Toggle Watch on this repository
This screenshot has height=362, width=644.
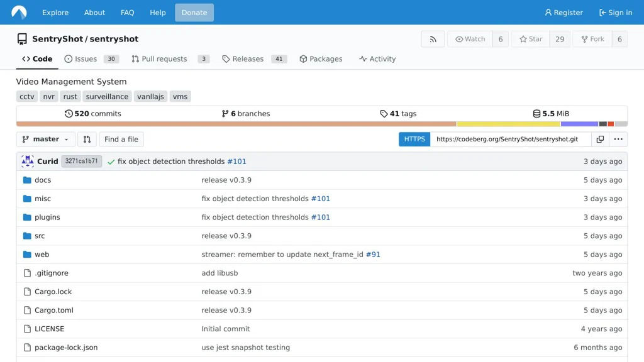[x=470, y=39]
